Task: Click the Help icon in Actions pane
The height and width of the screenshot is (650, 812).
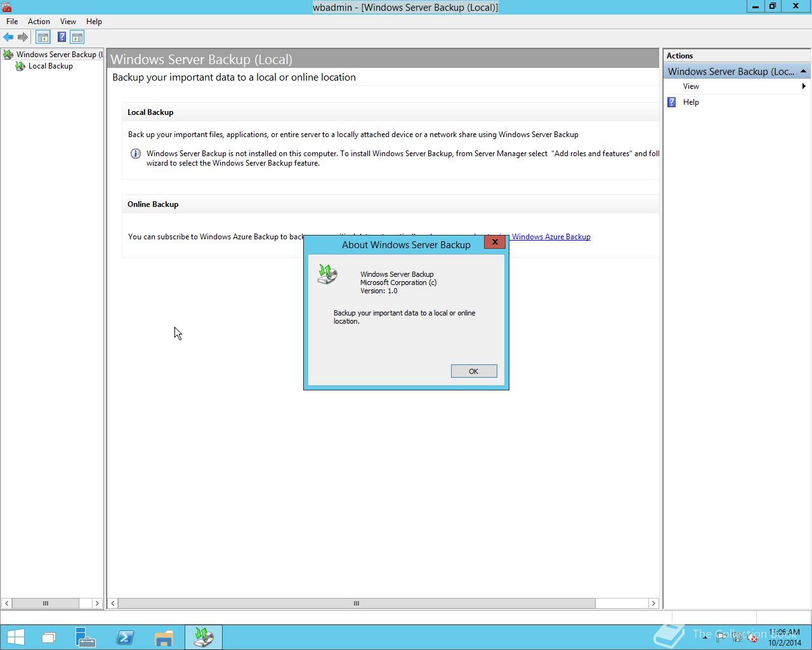Action: point(672,102)
